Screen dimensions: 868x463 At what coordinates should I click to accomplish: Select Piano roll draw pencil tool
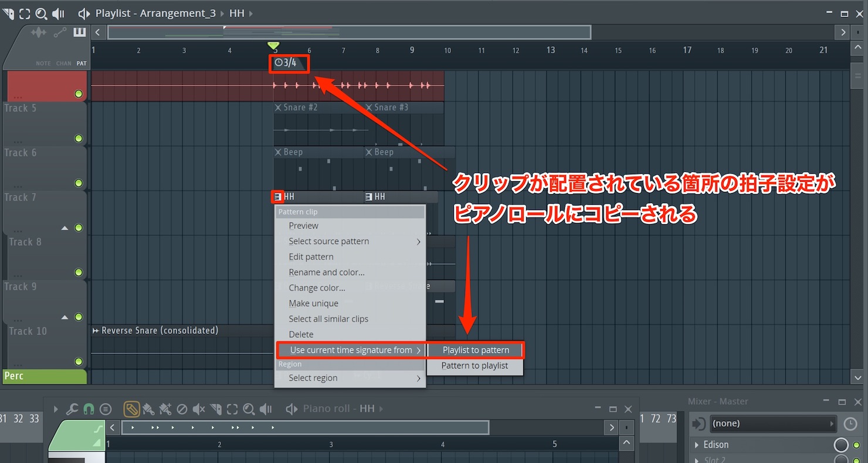131,409
